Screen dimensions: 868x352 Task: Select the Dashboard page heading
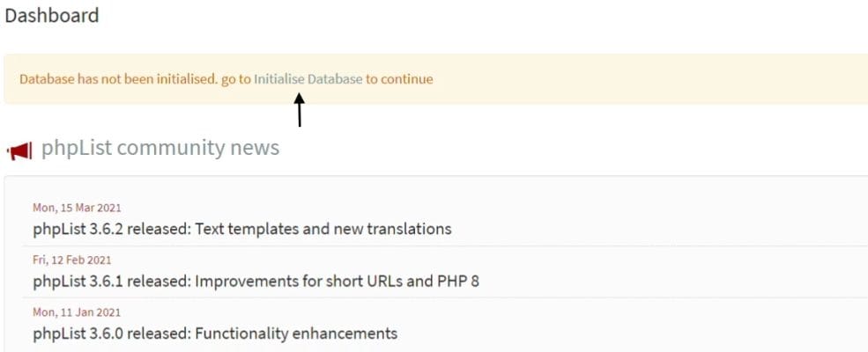coord(51,16)
